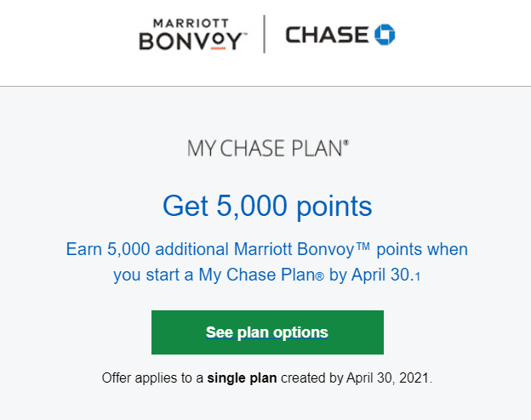The width and height of the screenshot is (531, 420).
Task: Click the Get 5,000 points headline
Action: pos(267,206)
